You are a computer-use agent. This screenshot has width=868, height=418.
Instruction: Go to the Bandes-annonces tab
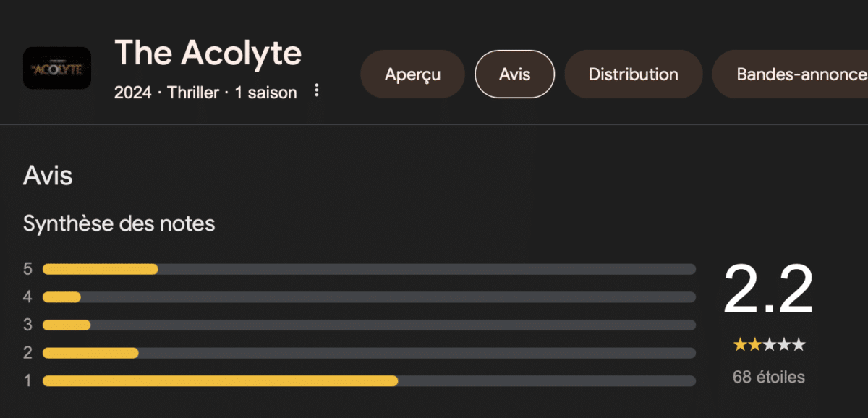click(790, 74)
